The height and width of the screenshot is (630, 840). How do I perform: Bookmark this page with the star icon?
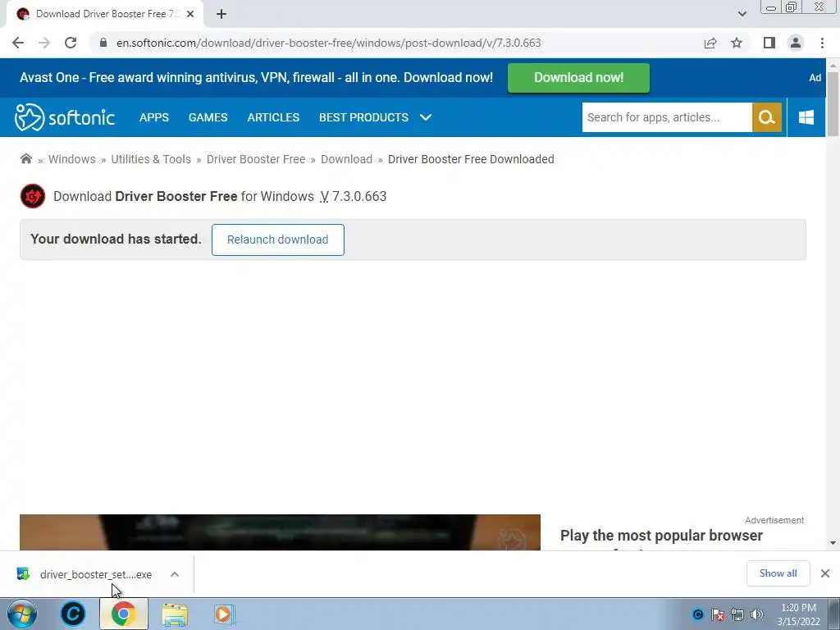[737, 43]
